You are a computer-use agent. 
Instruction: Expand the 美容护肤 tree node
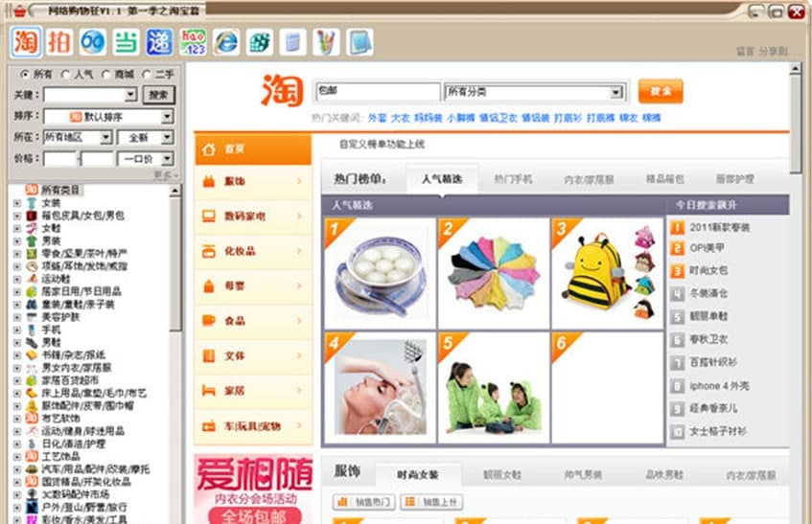coord(17,317)
